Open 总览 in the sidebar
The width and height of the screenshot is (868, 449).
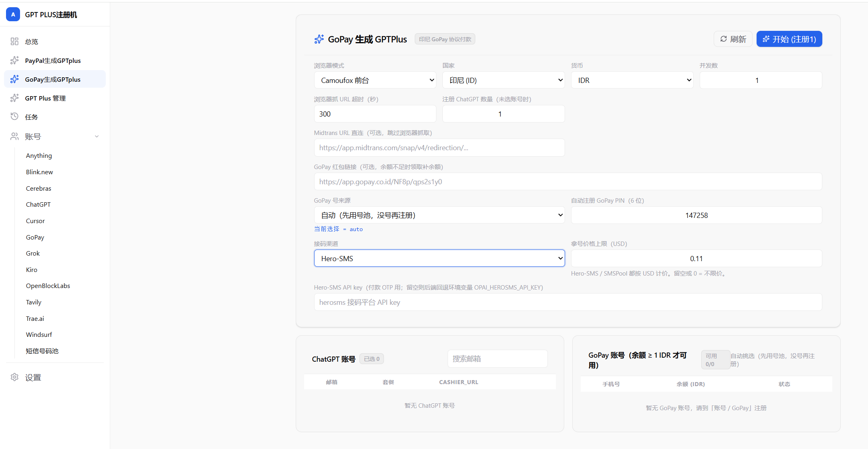55,41
